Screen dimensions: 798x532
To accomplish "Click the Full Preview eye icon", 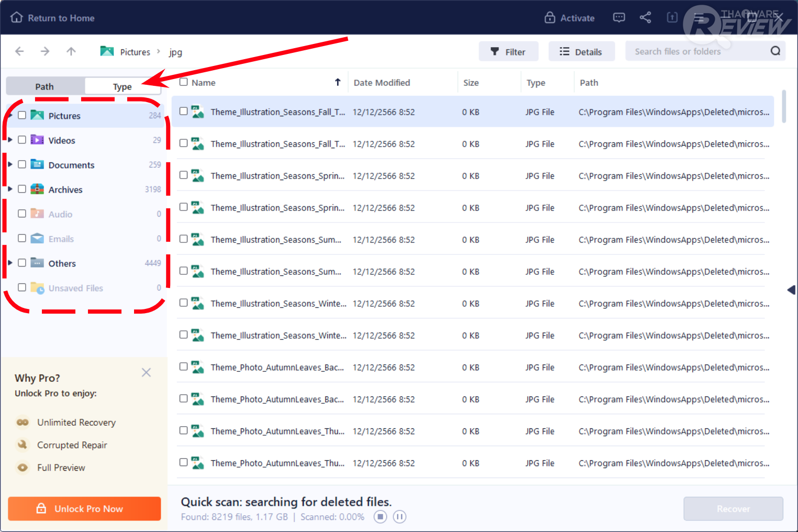I will pyautogui.click(x=23, y=467).
